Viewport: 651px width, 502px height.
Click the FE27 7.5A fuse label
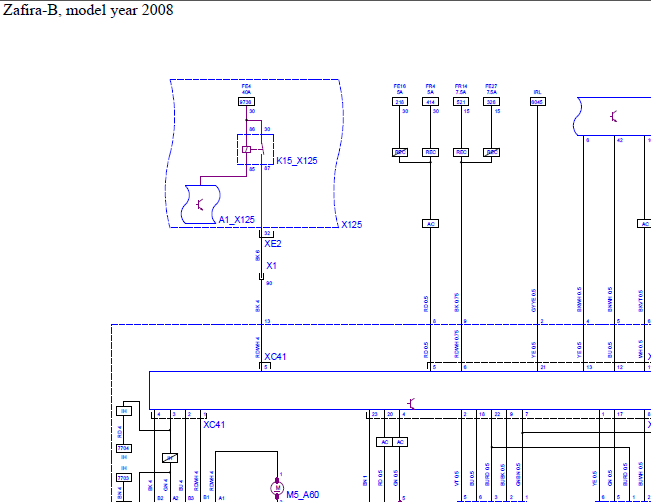(x=492, y=89)
